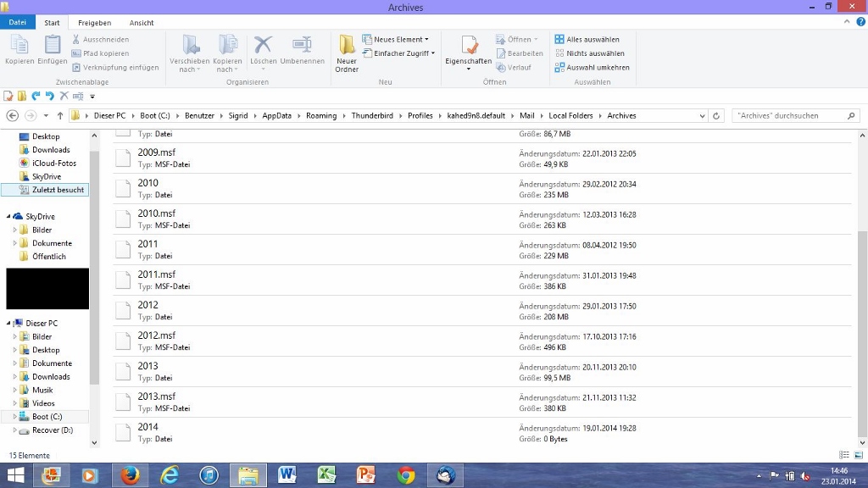Expand the Boot (C:) tree node

click(x=14, y=417)
